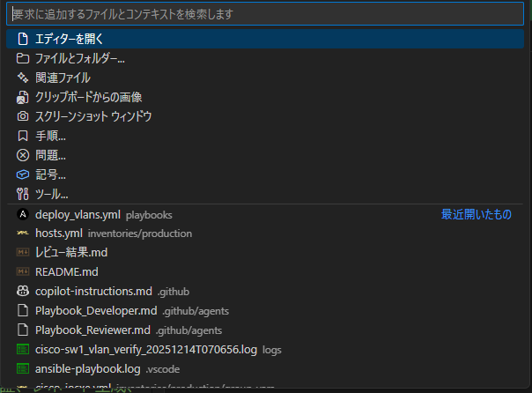532x393 pixels.
Task: Click the sparkle icon beside 関連ファイル
Action: tap(23, 78)
